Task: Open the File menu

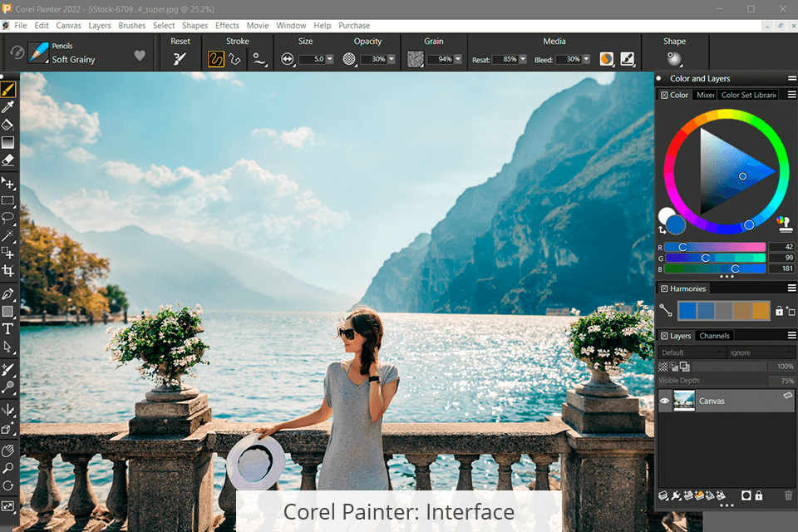Action: [21, 26]
